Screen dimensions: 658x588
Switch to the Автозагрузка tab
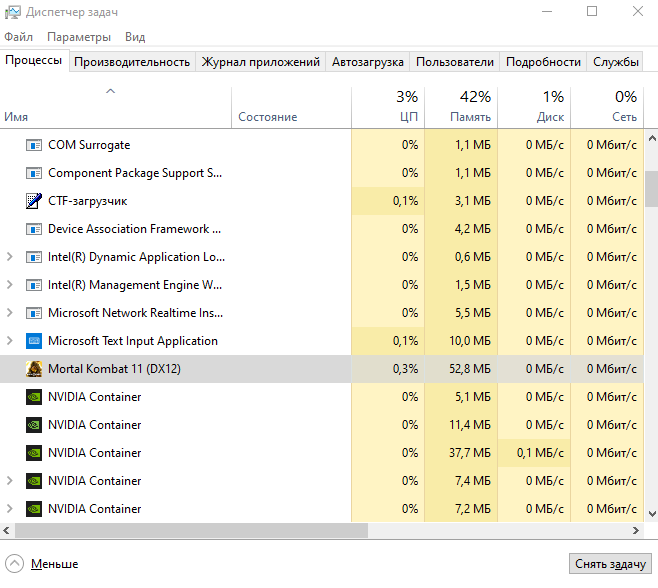tap(368, 62)
